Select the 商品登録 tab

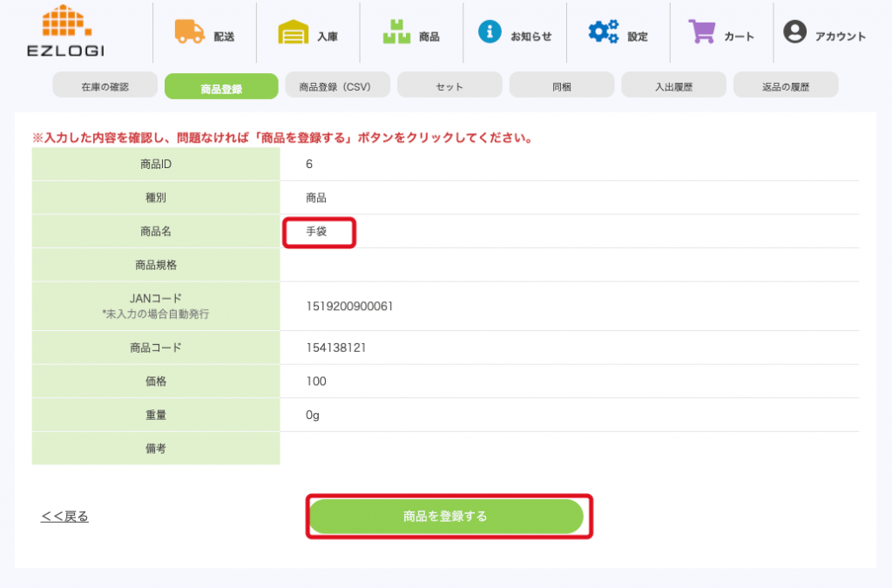coord(221,87)
